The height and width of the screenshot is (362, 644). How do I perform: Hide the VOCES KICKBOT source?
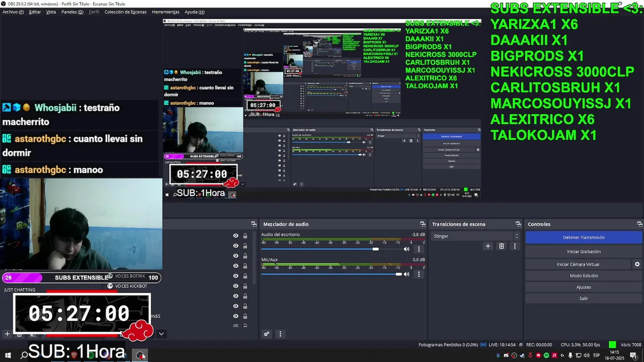[x=235, y=286]
